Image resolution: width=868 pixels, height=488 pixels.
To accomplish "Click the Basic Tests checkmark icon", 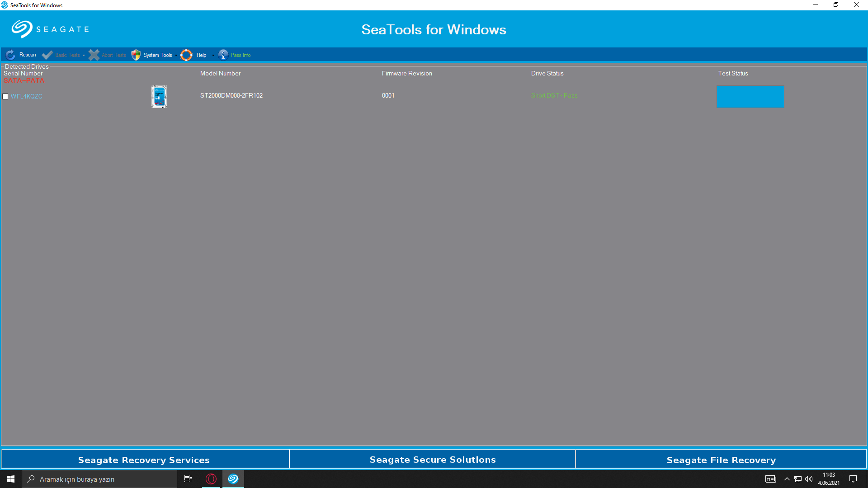I will pos(47,55).
